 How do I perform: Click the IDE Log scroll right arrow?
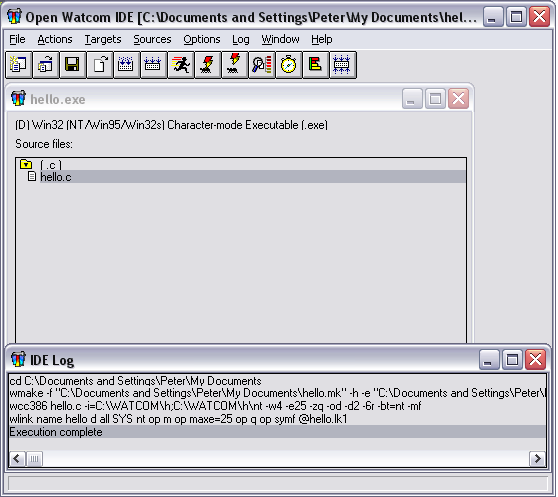point(538,459)
